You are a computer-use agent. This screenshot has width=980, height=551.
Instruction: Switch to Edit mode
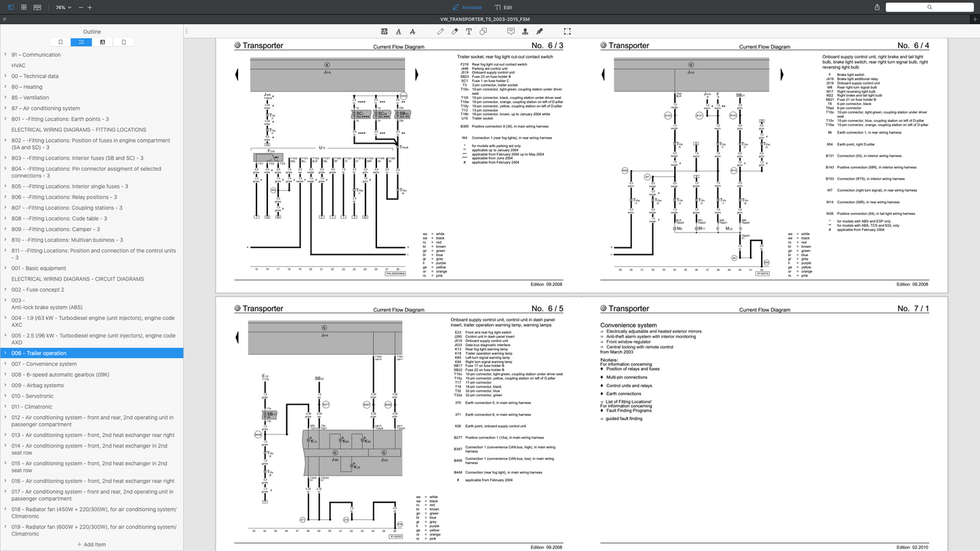pyautogui.click(x=503, y=7)
